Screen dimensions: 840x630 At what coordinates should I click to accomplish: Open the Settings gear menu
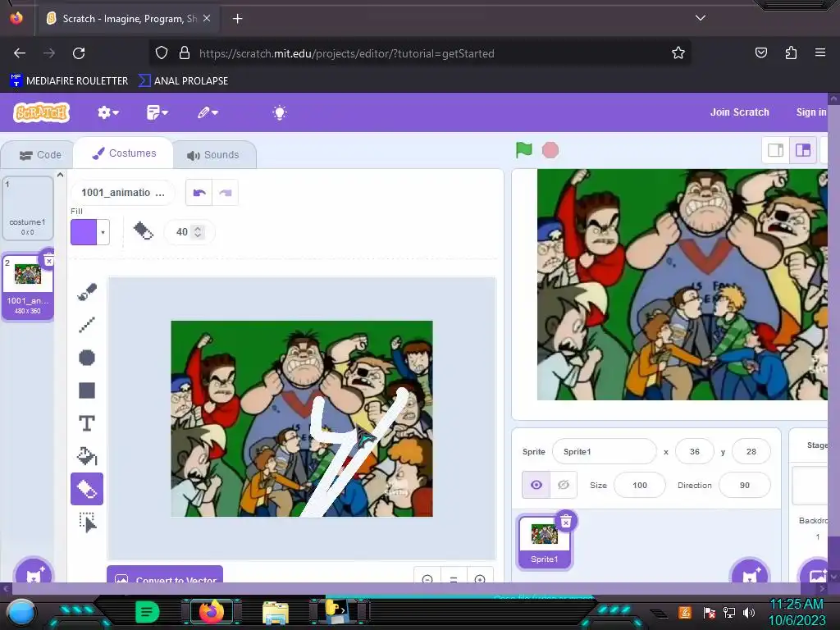tap(107, 112)
